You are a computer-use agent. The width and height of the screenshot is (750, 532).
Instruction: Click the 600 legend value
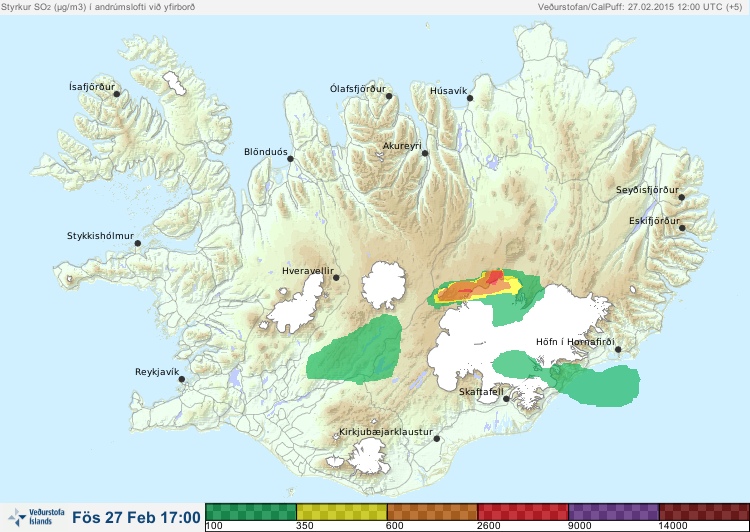coord(395,526)
